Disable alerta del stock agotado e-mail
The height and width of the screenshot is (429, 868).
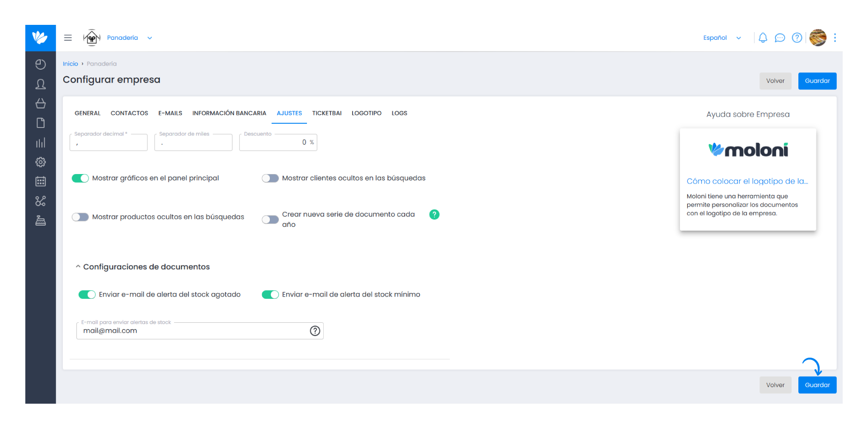pyautogui.click(x=87, y=295)
